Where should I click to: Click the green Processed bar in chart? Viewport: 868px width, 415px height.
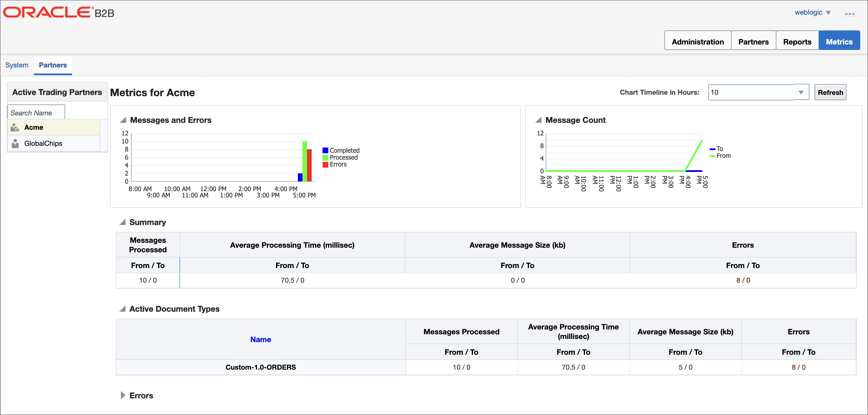pos(305,161)
